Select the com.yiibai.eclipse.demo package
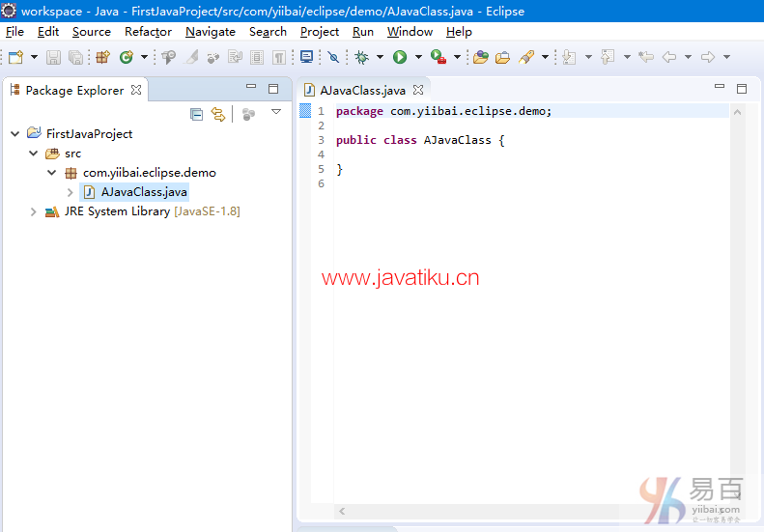764x532 pixels. tap(149, 173)
